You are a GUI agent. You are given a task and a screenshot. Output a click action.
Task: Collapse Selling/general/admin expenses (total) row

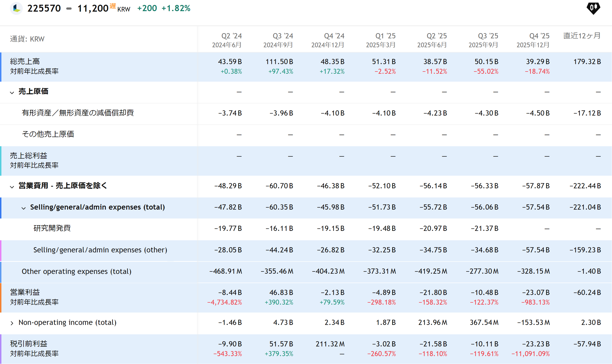tap(24, 208)
